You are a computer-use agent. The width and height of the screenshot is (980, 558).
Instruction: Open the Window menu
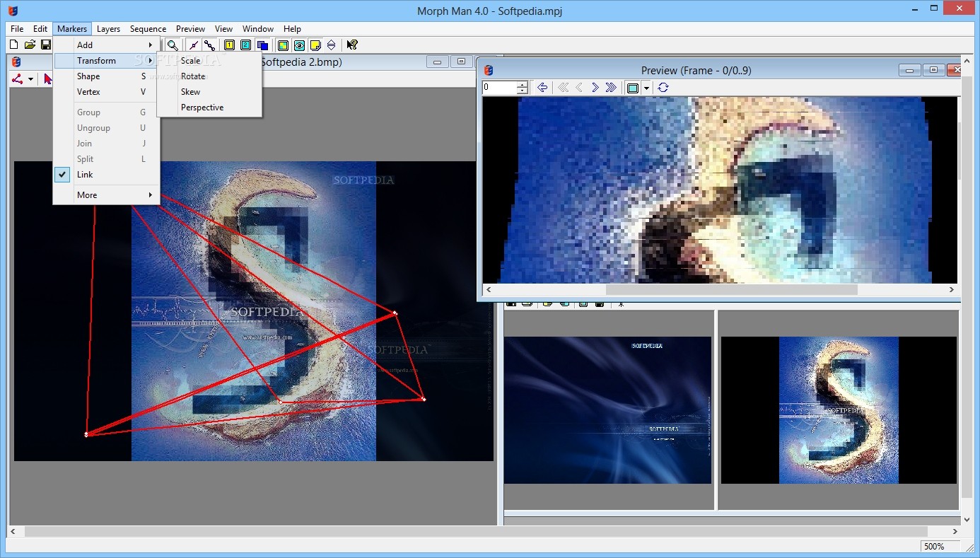click(x=258, y=29)
